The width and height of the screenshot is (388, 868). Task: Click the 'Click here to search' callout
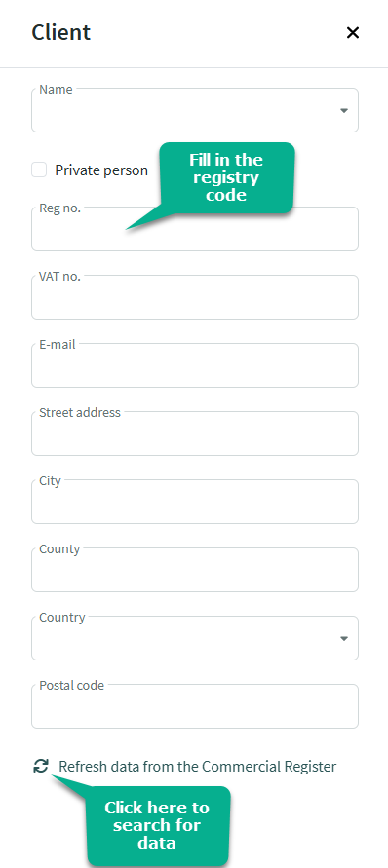tap(157, 825)
